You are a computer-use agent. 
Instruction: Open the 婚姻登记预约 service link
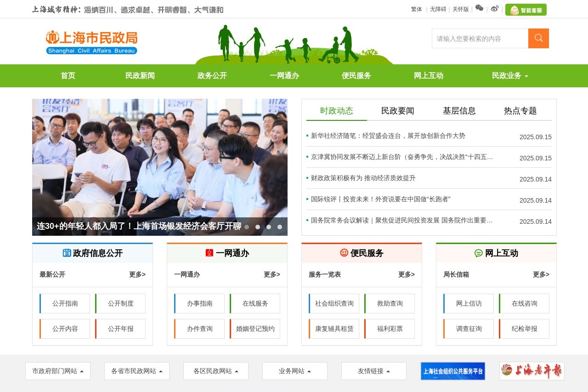coord(255,329)
